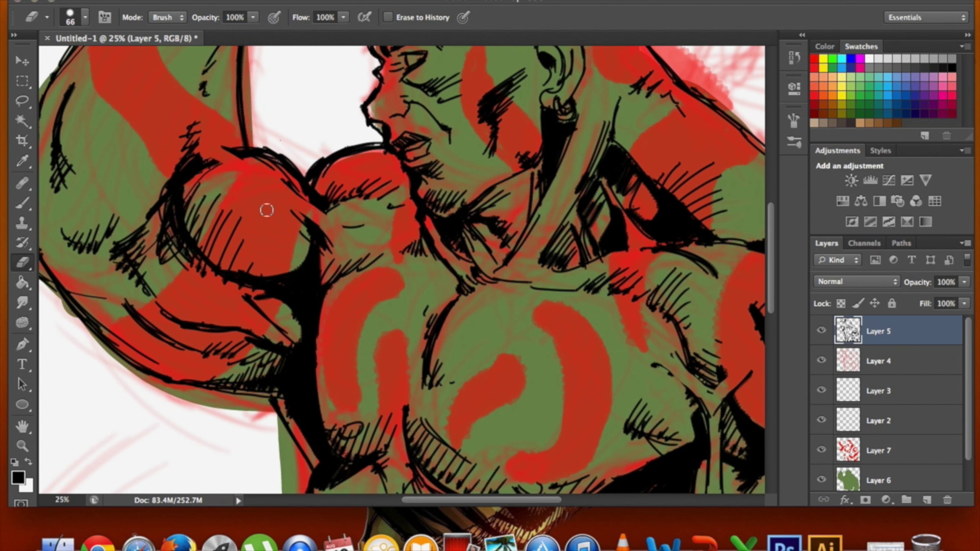
Task: Choose the Crop tool
Action: click(22, 141)
